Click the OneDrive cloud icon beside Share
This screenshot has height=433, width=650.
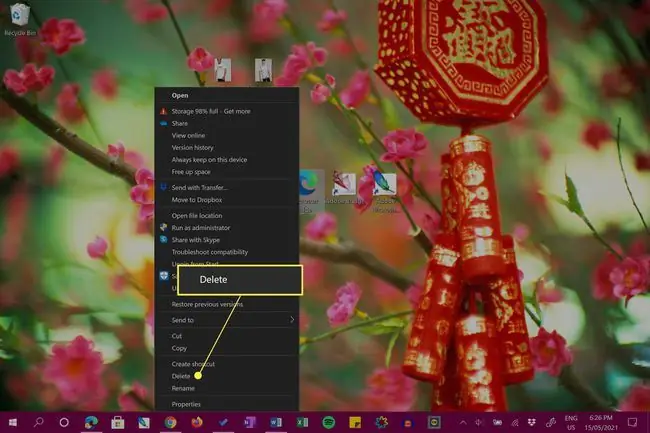pyautogui.click(x=163, y=123)
